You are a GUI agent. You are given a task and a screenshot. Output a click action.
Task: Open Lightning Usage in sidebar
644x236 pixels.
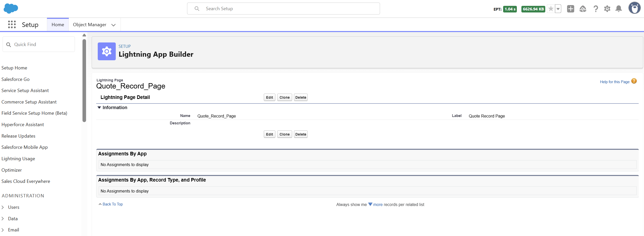click(18, 159)
